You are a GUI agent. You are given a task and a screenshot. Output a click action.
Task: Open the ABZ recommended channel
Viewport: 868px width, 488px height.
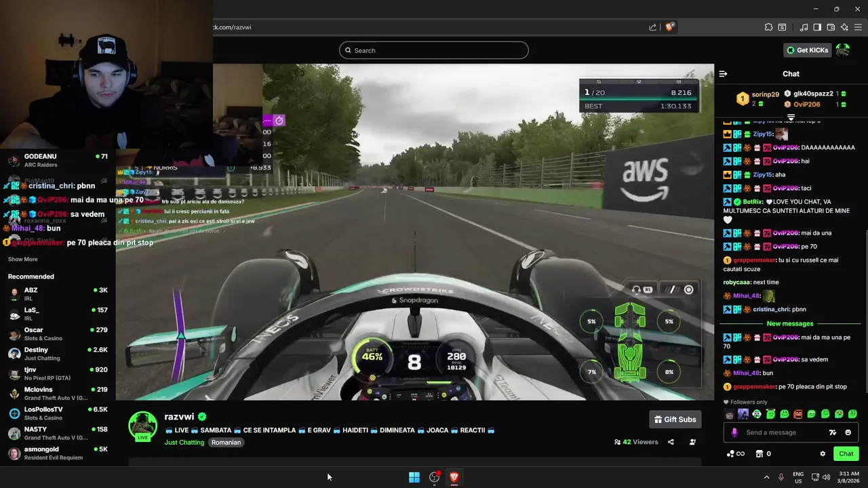click(58, 294)
